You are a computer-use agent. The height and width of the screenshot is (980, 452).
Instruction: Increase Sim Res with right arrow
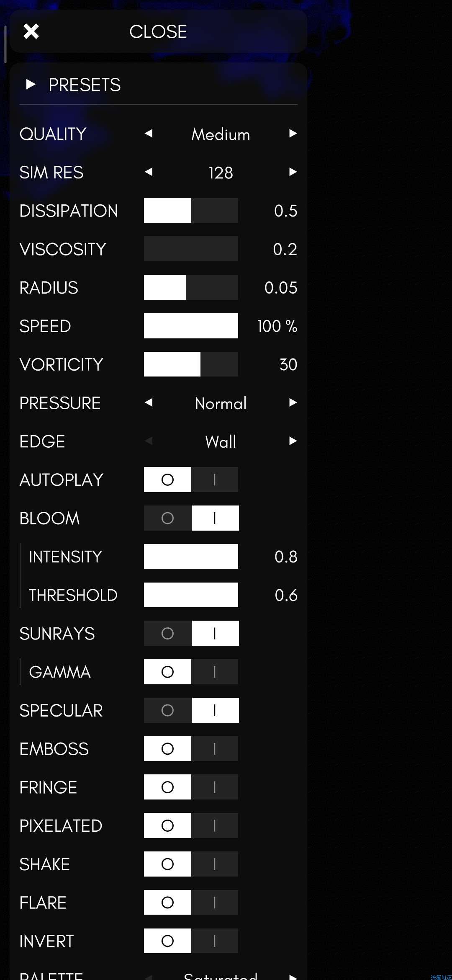click(x=293, y=172)
